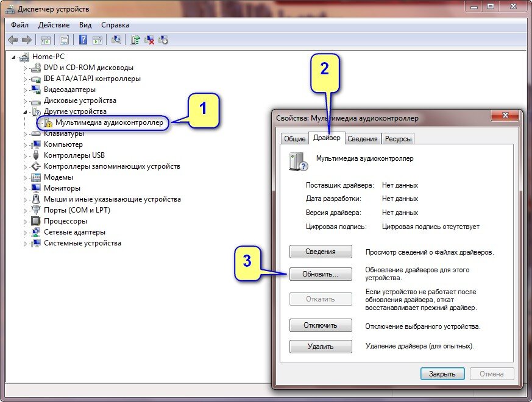Click the Нет данных value beside Поставщик драйвера
This screenshot has height=402, width=532.
tap(400, 185)
